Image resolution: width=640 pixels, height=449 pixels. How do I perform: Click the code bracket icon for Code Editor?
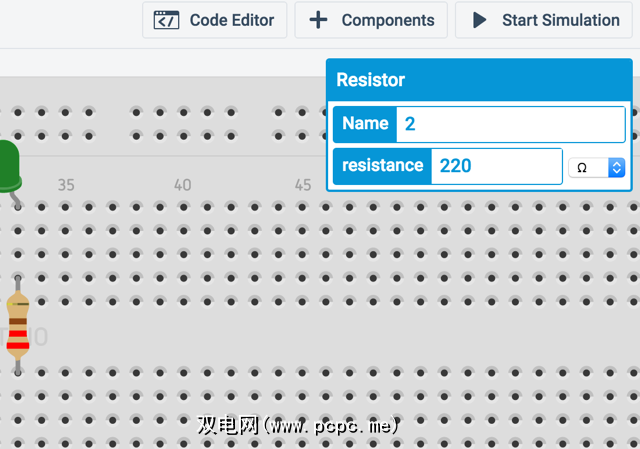(167, 20)
